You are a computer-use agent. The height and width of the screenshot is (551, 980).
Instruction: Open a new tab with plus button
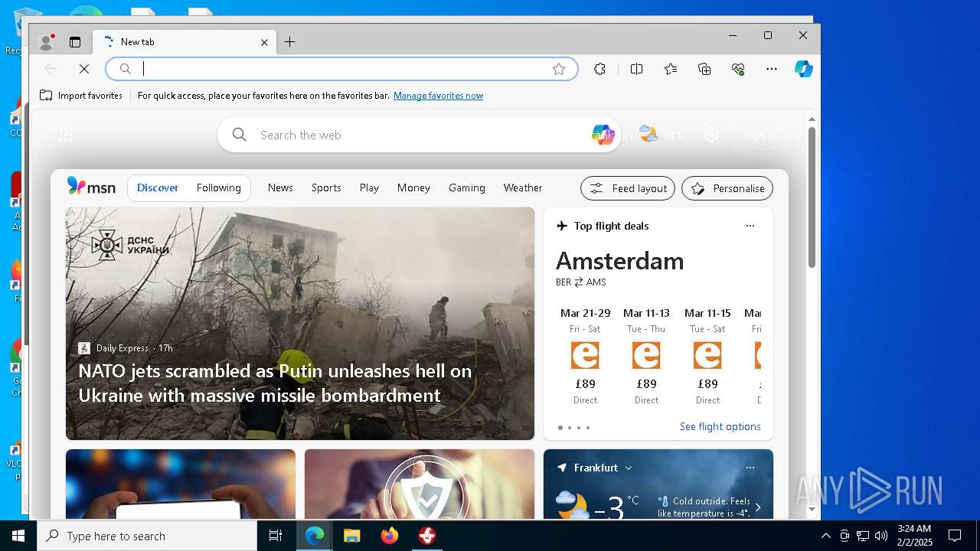[x=289, y=42]
